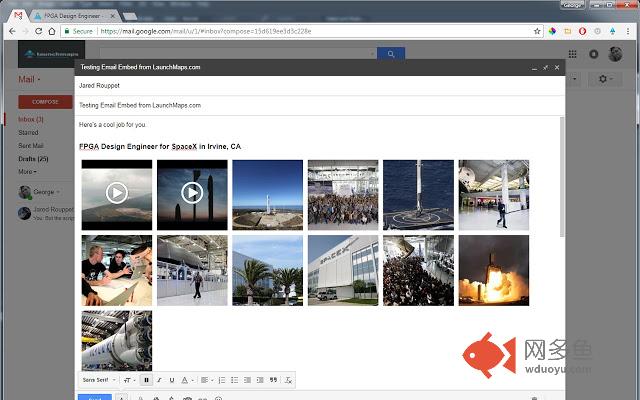Open the browser home page
640x400 pixels.
point(52,31)
